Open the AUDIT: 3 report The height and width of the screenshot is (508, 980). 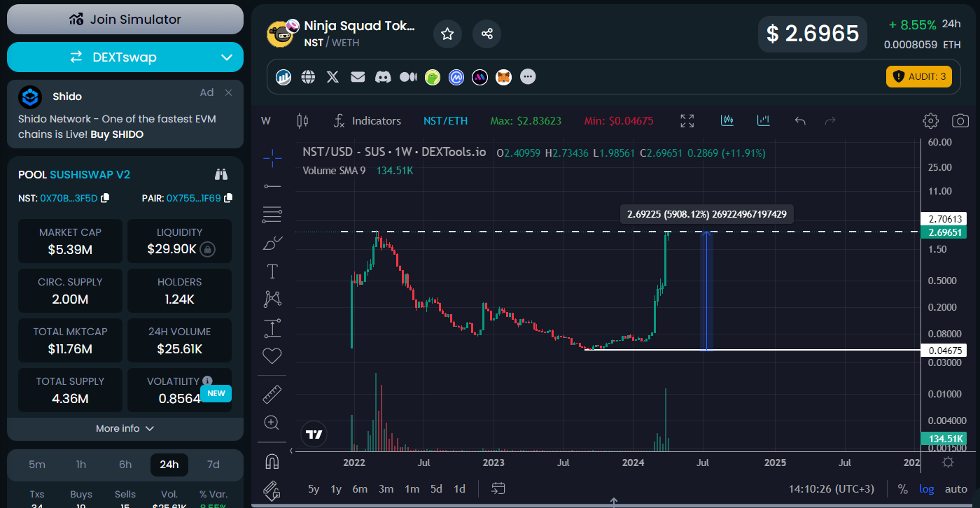coord(919,76)
